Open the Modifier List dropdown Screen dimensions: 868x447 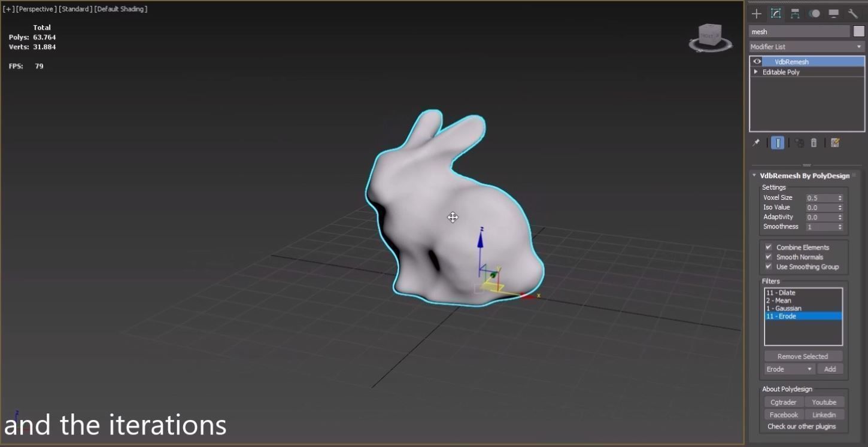pos(806,47)
